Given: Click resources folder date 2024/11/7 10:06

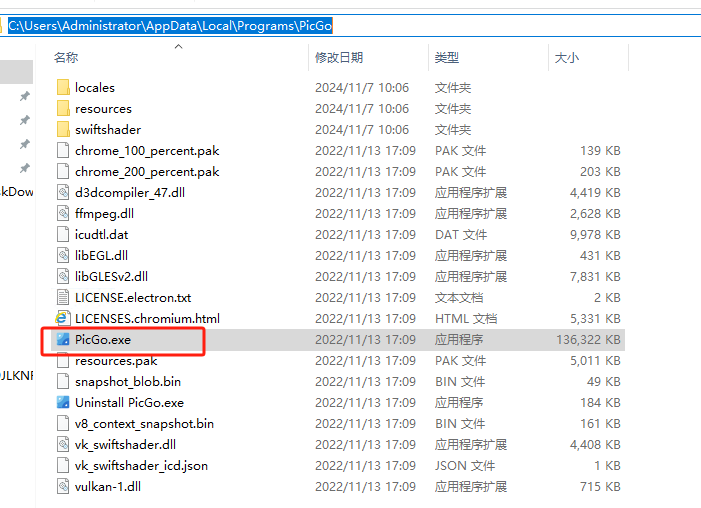Looking at the screenshot, I should [x=362, y=109].
